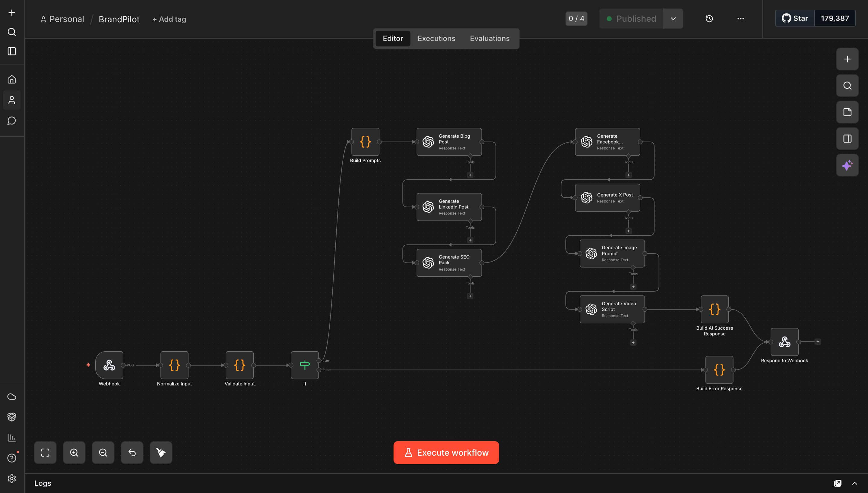Viewport: 868px width, 493px height.
Task: Tidy up the workflow layout
Action: point(160,452)
